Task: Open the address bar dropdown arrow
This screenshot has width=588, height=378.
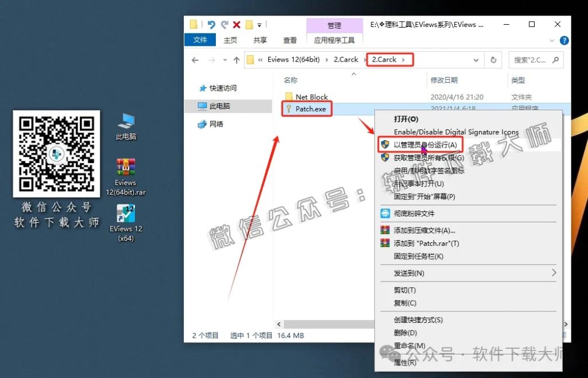Action: [477, 59]
